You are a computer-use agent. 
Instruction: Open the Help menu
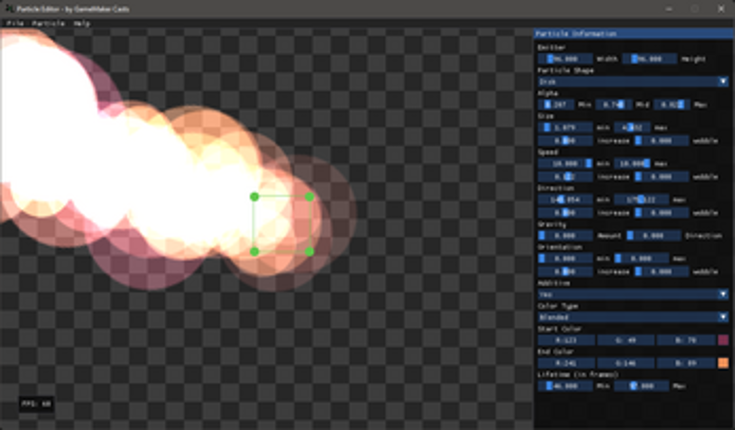[82, 23]
